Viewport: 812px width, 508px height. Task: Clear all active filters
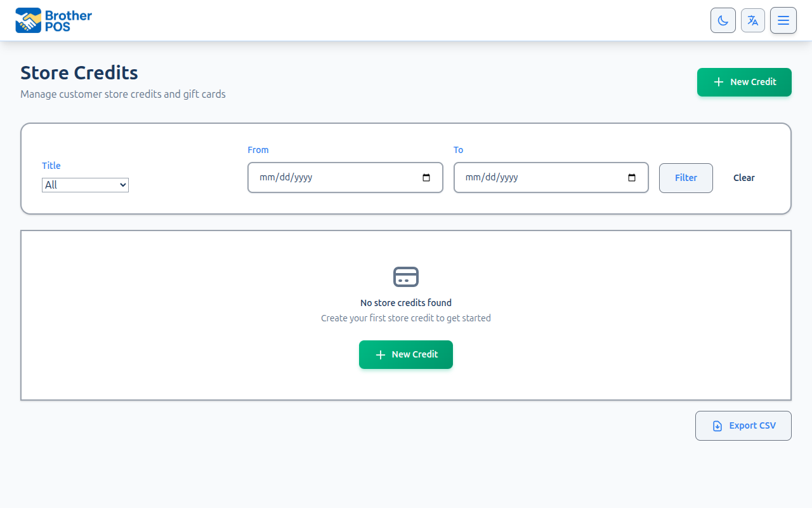(743, 178)
